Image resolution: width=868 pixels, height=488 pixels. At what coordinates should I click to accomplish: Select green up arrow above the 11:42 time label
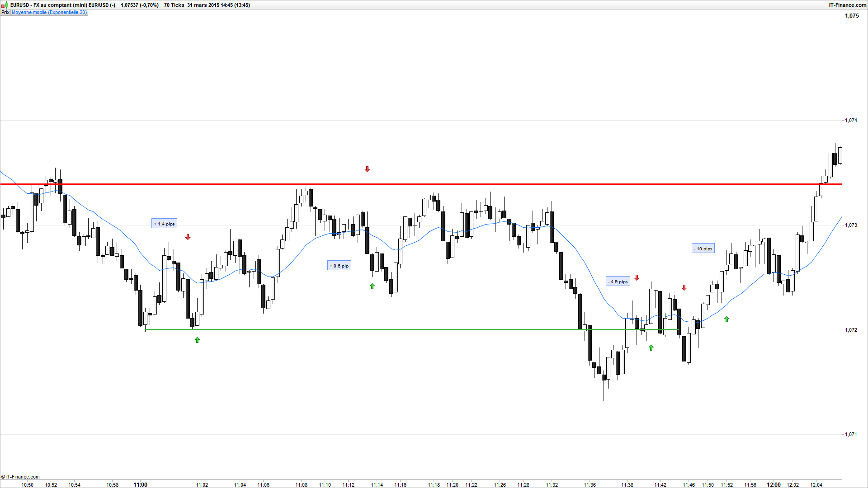[651, 348]
